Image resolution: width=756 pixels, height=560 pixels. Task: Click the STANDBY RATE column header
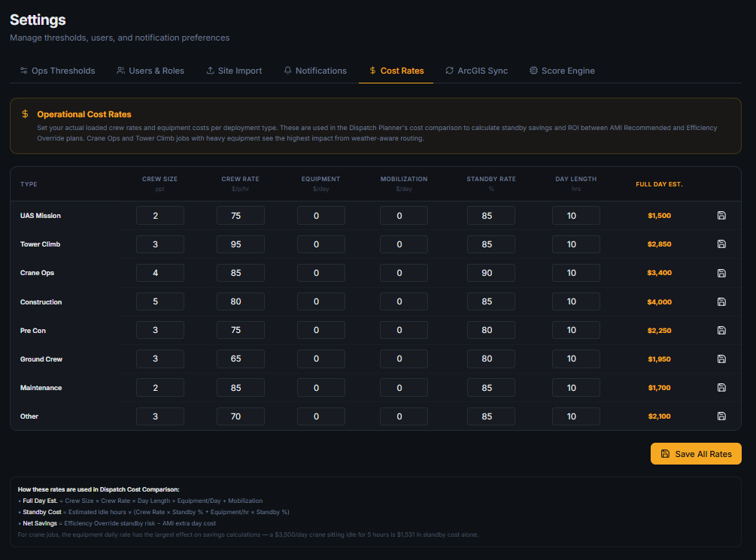click(490, 179)
